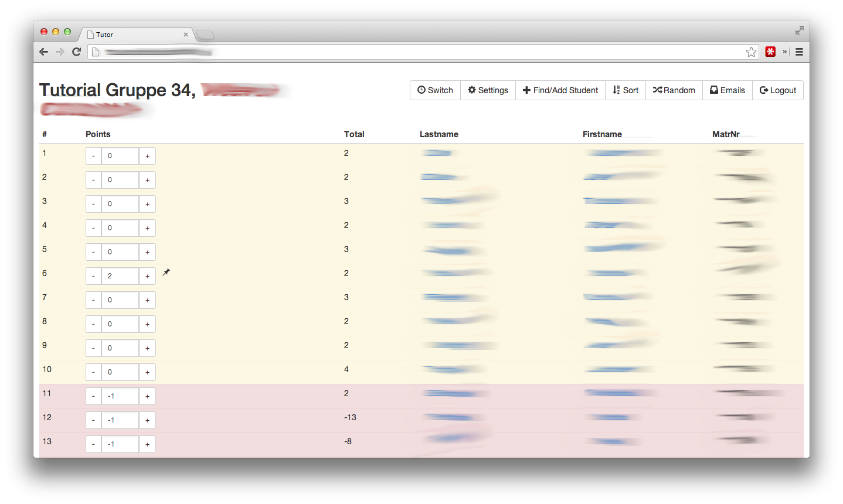This screenshot has height=504, width=843.
Task: Click the Tutorial Gruppe 34 heading
Action: tap(117, 90)
